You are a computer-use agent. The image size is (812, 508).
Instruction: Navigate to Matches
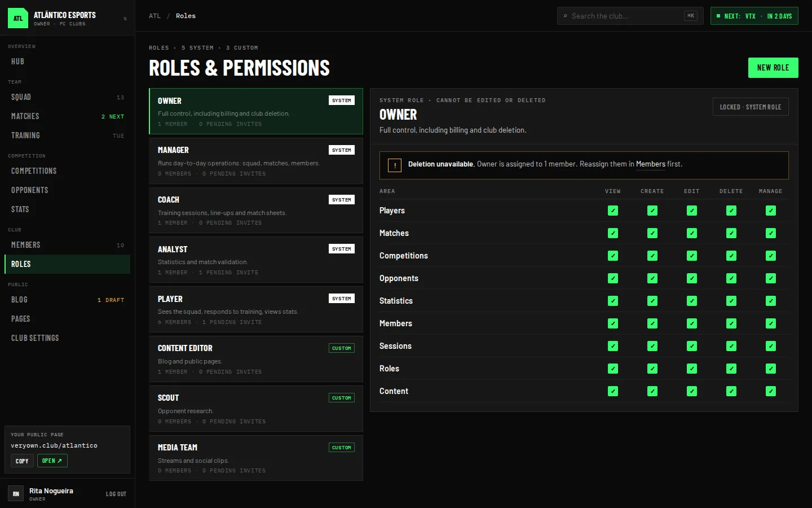(68, 116)
